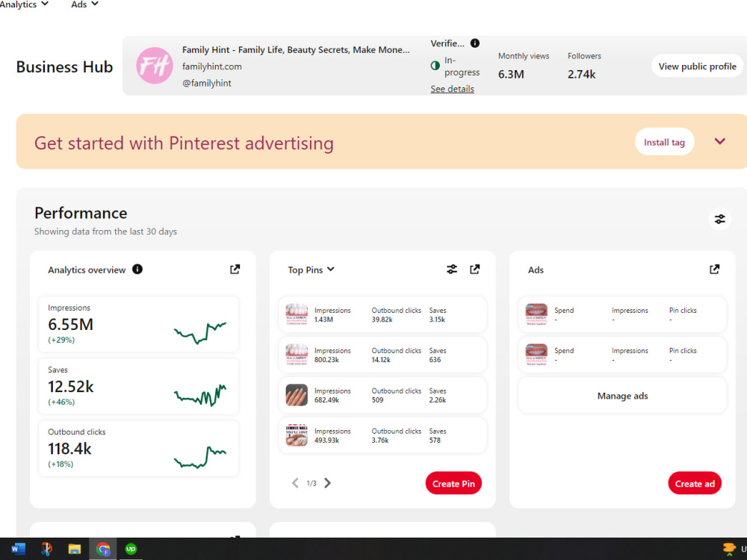Viewport: 747px width, 560px height.
Task: Click the Monthly views 6.3M value
Action: (511, 74)
